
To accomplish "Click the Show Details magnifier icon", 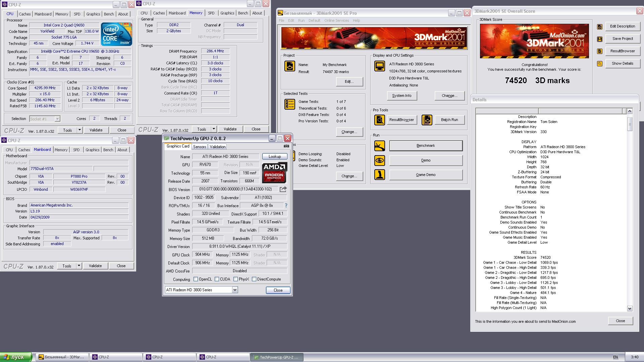I will [600, 64].
